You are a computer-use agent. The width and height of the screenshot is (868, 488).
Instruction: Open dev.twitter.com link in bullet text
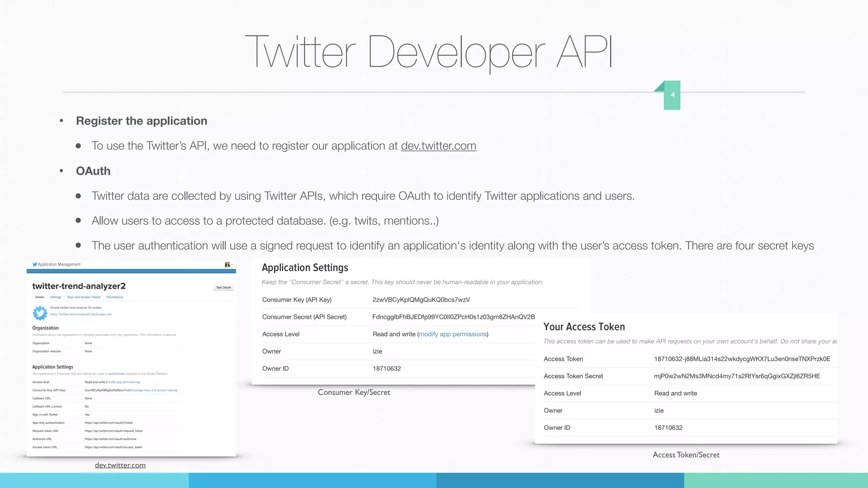pyautogui.click(x=439, y=146)
